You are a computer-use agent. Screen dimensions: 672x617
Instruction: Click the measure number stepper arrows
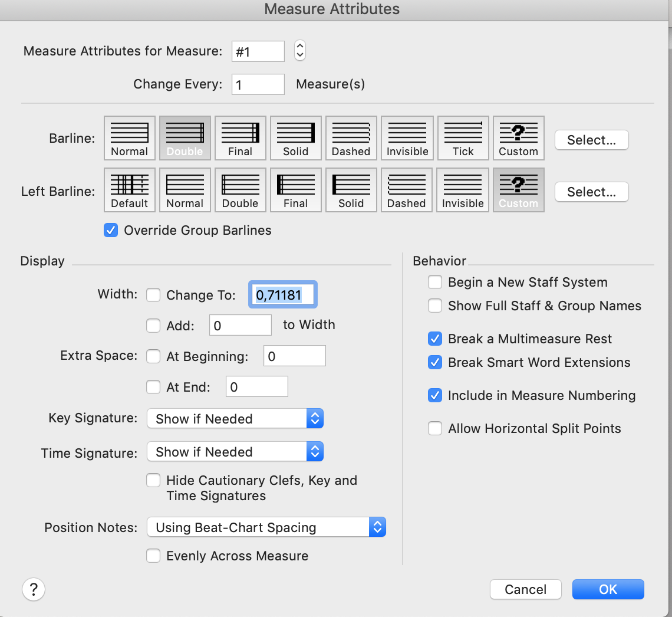tap(300, 51)
